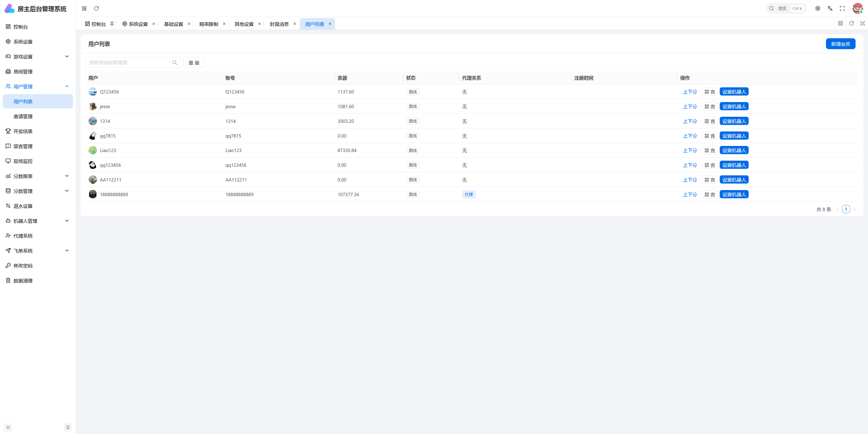Viewport: 868px width, 434px height.
Task: Expand the 飞单系统 sidebar group
Action: (38, 250)
